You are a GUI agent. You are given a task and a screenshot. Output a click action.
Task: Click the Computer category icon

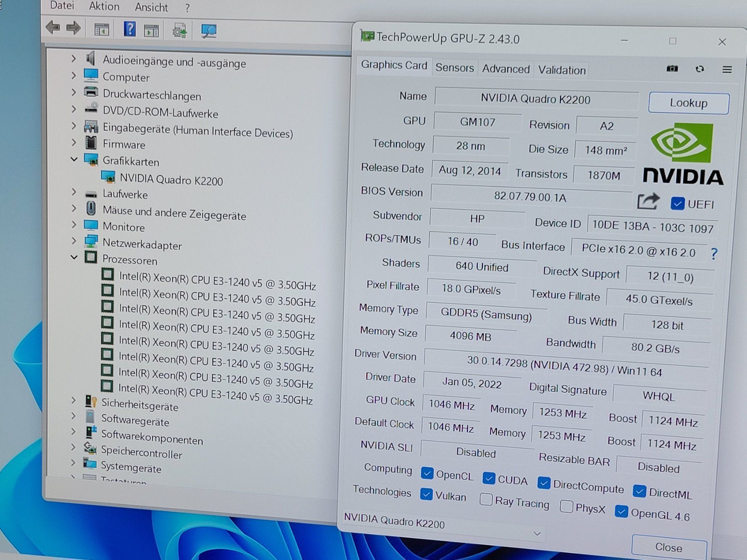pyautogui.click(x=91, y=75)
